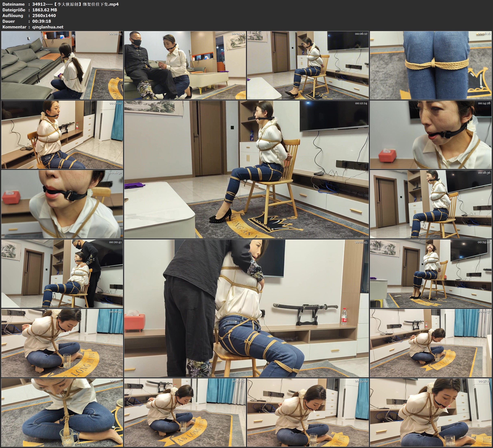Open the last thumbnail at 00:37:13
This screenshot has width=493, height=448.
click(431, 412)
